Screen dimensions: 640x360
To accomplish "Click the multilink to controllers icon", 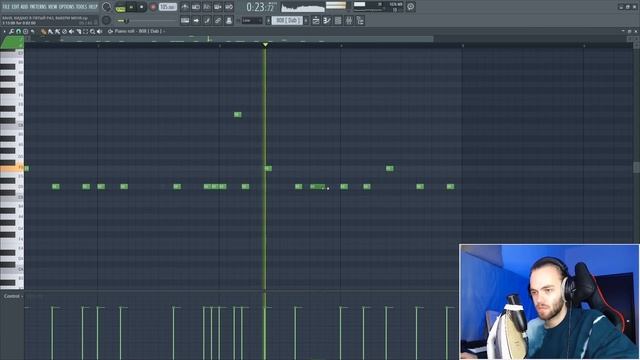I will (218, 20).
